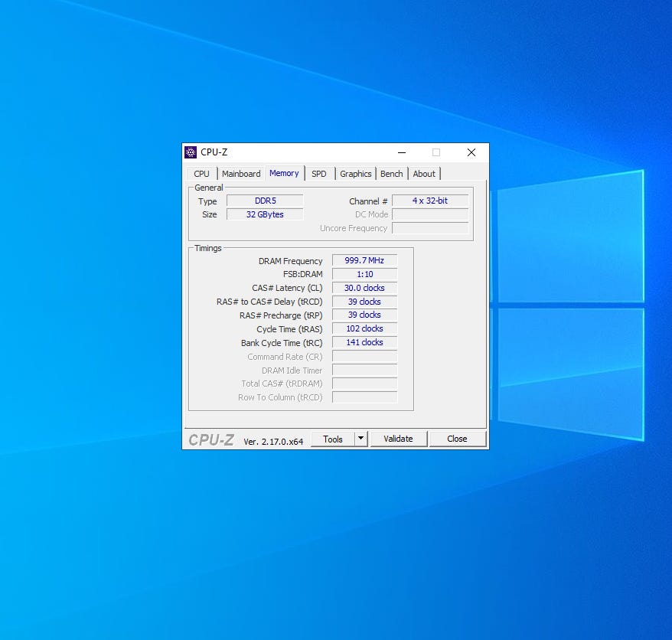Select the FSB:DRAM 1:10 ratio field
This screenshot has width=672, height=640.
(x=364, y=274)
